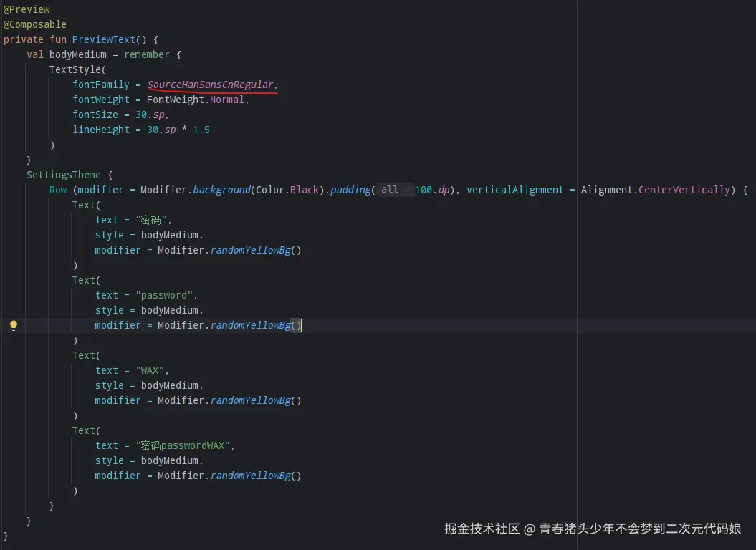Click the fontWeight parameter name
This screenshot has width=756, height=550.
(x=101, y=100)
